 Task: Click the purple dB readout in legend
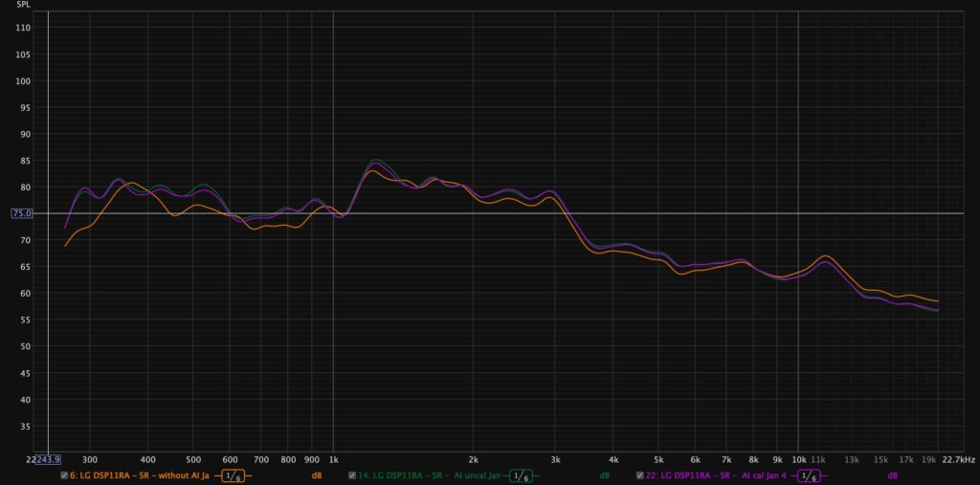(892, 475)
